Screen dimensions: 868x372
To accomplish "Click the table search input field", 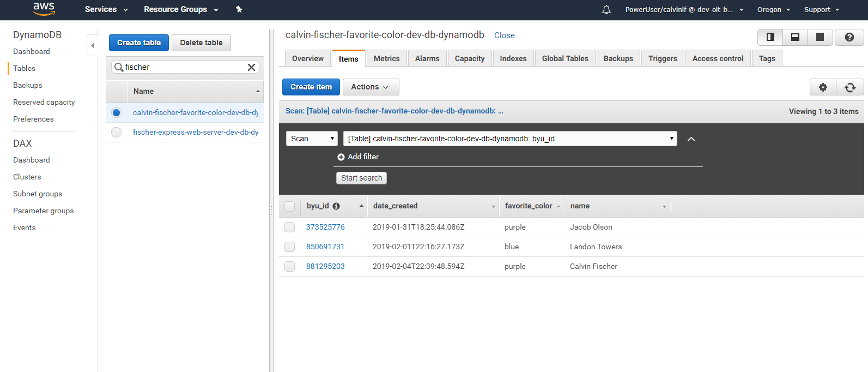I will click(x=185, y=67).
